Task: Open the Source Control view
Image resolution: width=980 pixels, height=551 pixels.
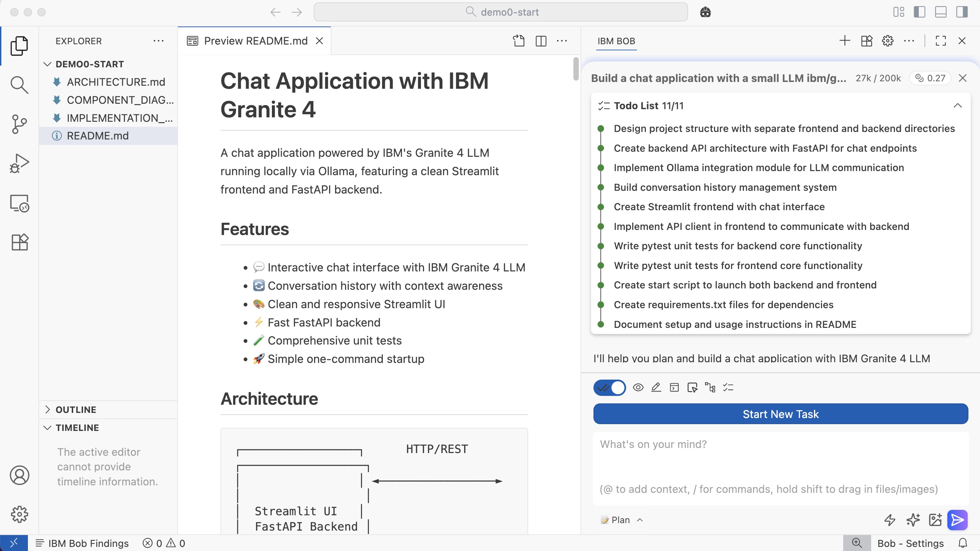Action: tap(19, 124)
